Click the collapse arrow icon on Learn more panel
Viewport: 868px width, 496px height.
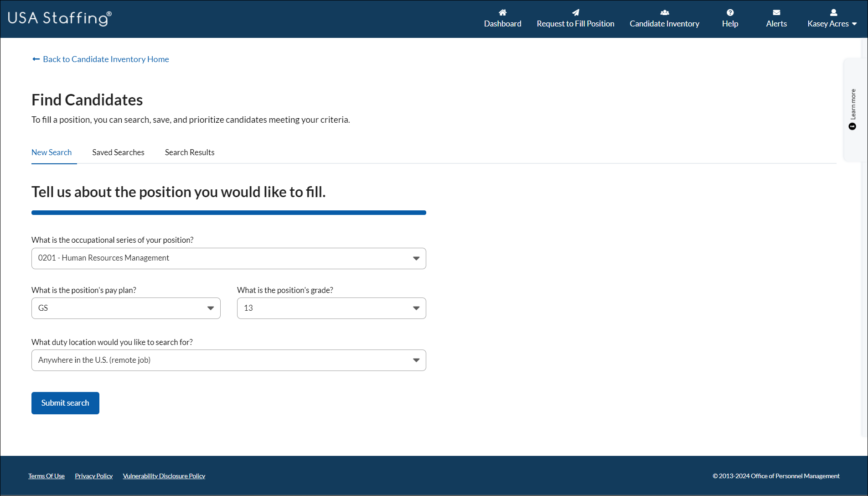(852, 126)
